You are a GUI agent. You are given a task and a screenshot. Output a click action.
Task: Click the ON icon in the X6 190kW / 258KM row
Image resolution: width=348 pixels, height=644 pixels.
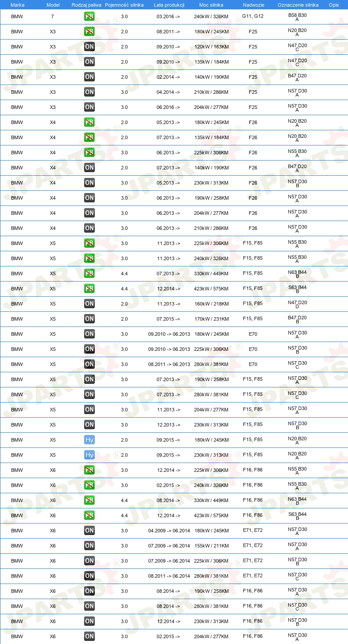[89, 591]
